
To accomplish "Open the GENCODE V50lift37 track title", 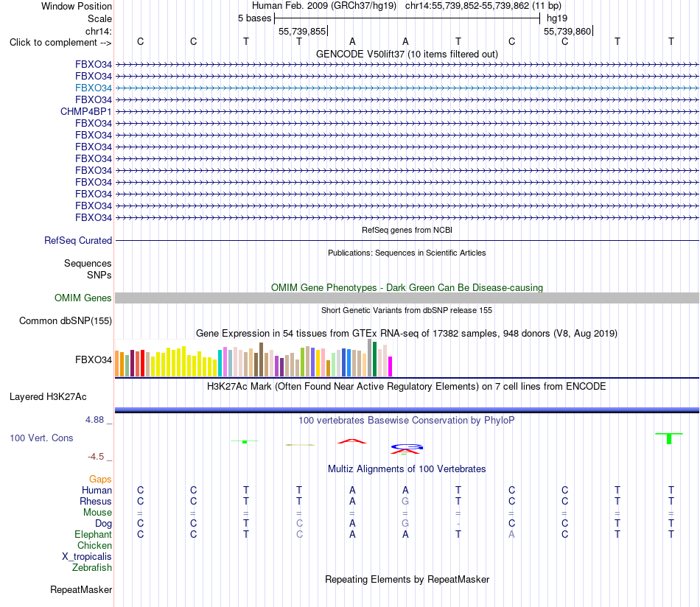I will (x=407, y=54).
